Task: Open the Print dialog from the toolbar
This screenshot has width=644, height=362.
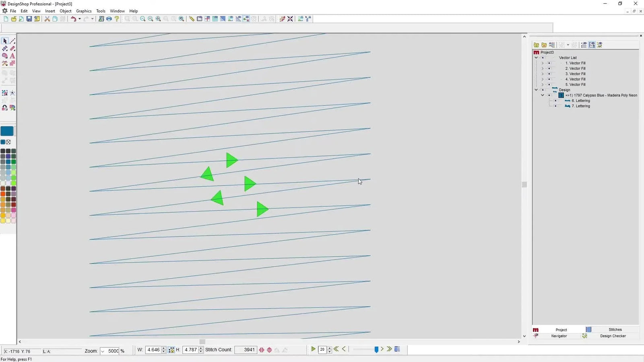Action: [109, 19]
